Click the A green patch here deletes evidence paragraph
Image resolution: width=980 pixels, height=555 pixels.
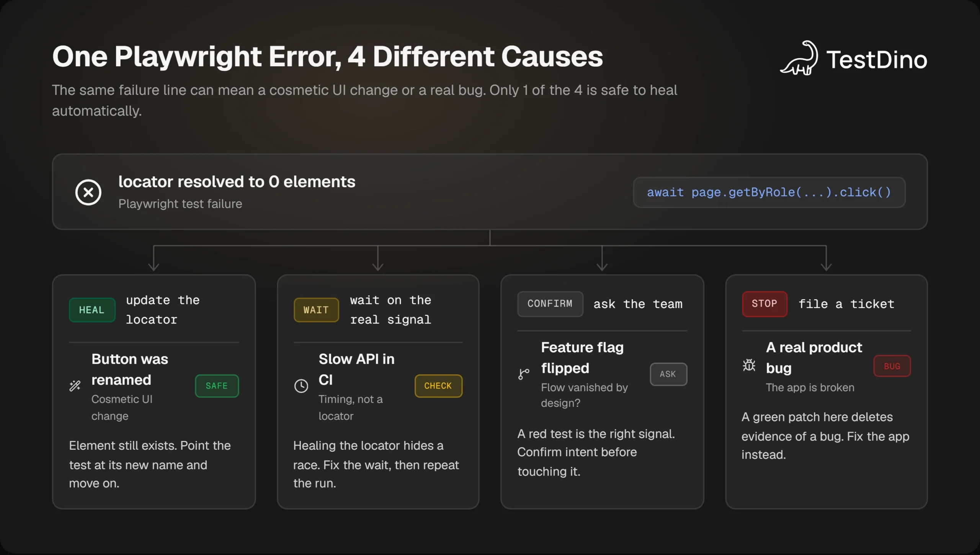tap(825, 436)
